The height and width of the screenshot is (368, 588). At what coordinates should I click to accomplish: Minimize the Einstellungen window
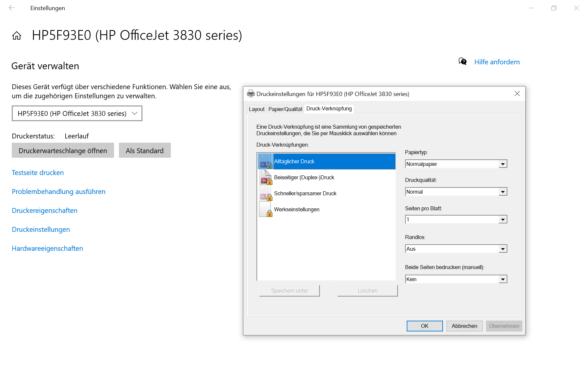point(531,8)
